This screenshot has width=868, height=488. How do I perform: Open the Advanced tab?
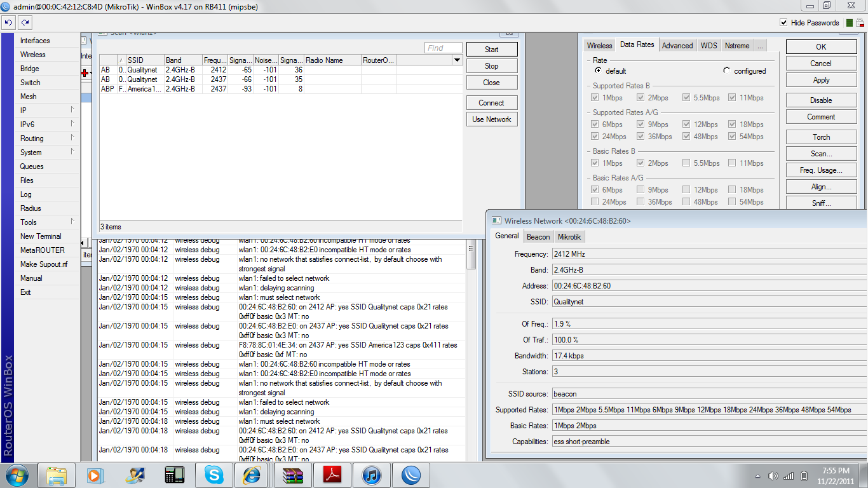tap(677, 46)
